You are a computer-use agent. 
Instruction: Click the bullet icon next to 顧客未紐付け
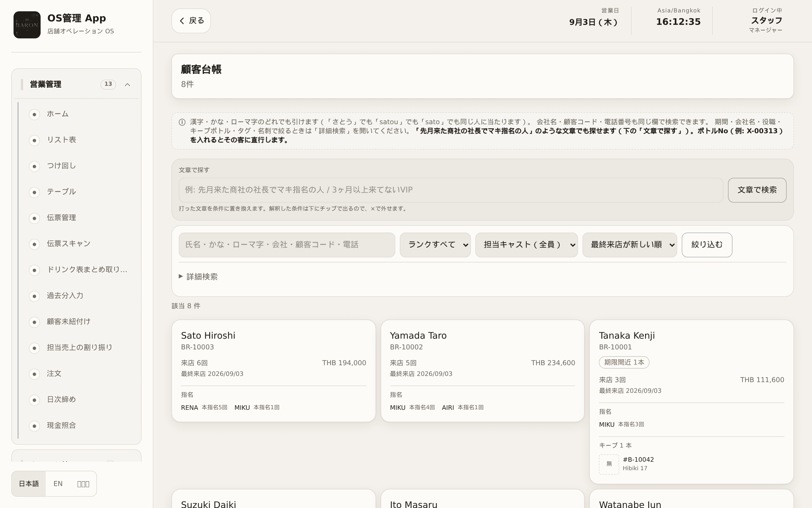pyautogui.click(x=34, y=322)
